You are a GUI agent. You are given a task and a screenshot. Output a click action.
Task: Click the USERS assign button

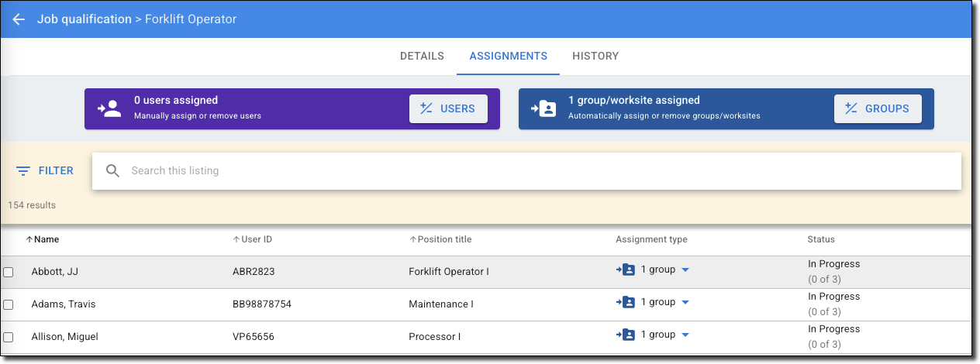coord(448,108)
